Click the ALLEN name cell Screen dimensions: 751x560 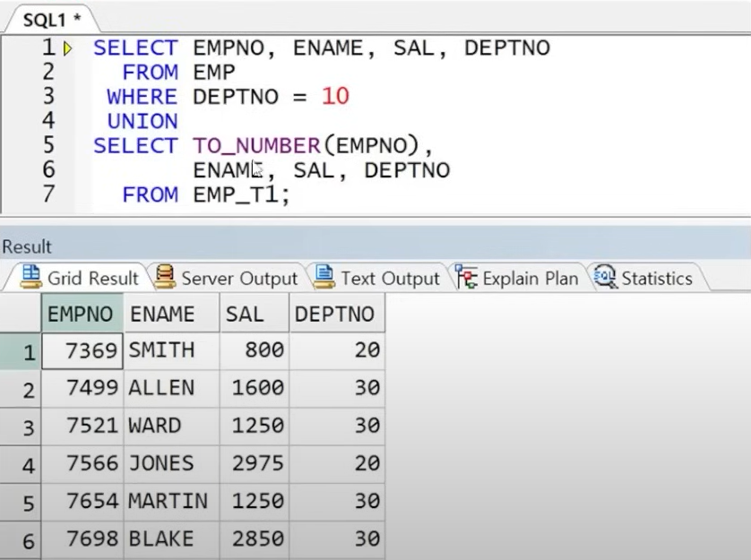click(x=171, y=389)
